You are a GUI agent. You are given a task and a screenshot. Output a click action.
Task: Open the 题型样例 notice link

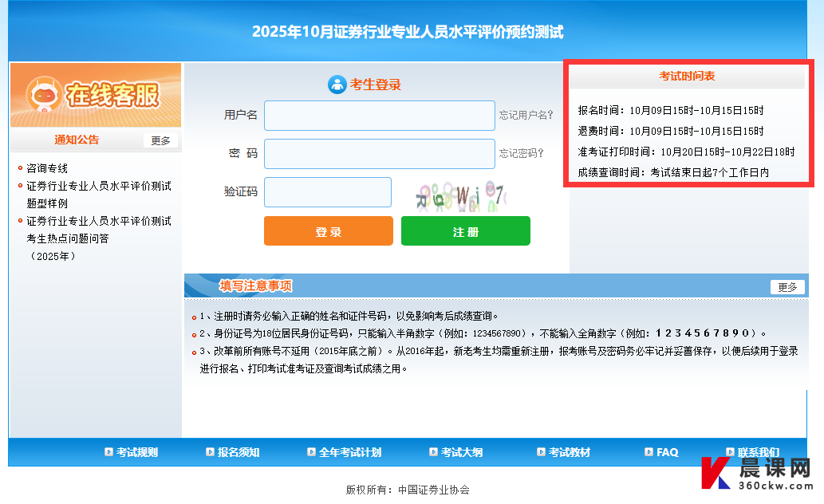[99, 195]
